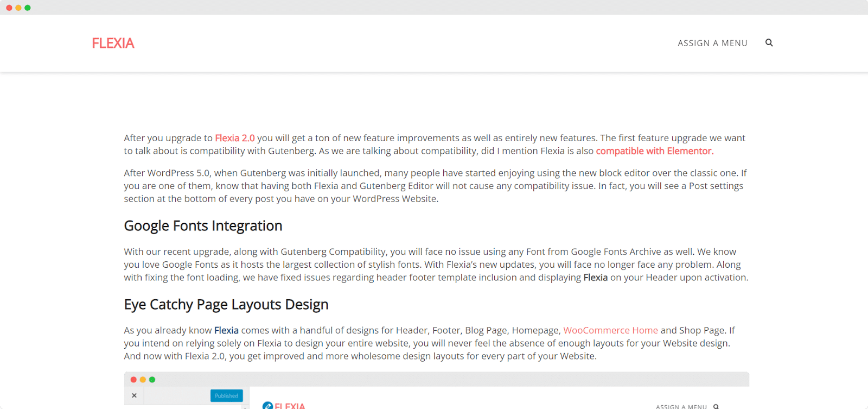The width and height of the screenshot is (868, 409).
Task: Open the ASSIGN A MENU item
Action: coord(712,43)
